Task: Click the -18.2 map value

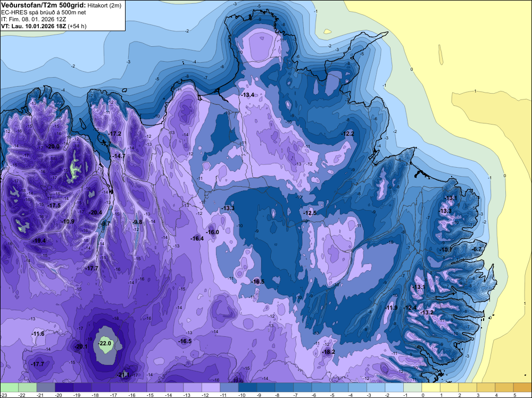Action: coord(328,352)
